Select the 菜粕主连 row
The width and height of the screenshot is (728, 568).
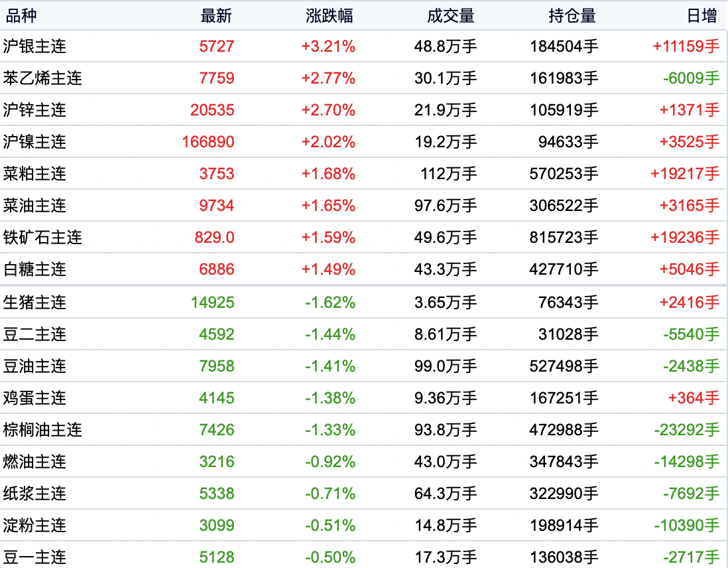pos(35,174)
